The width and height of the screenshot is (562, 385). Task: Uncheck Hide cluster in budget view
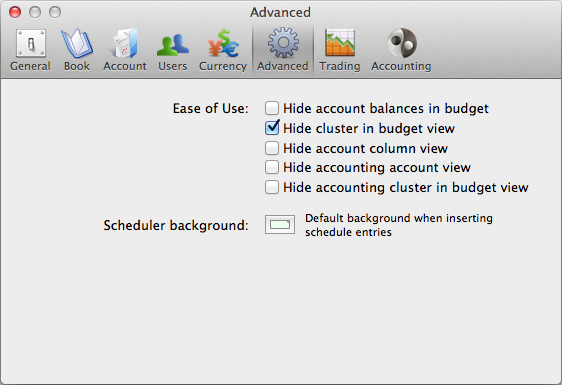[x=272, y=128]
